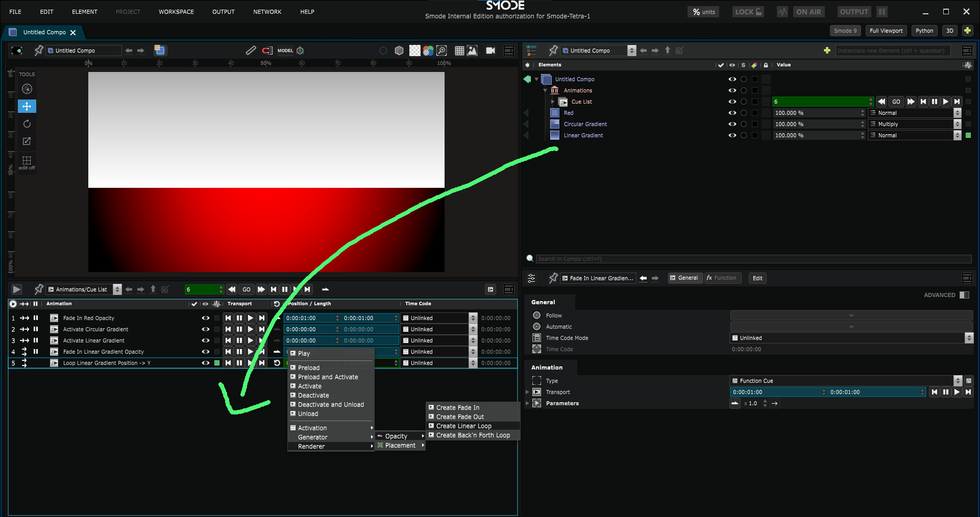Click the checkerboard transparency icon
980x517 pixels.
point(415,51)
